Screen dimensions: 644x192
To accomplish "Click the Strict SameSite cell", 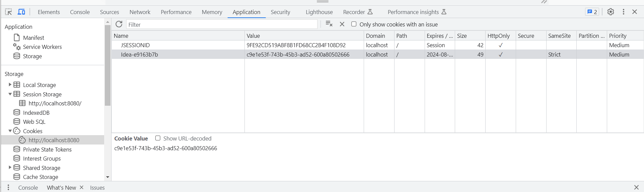I will 562,55.
